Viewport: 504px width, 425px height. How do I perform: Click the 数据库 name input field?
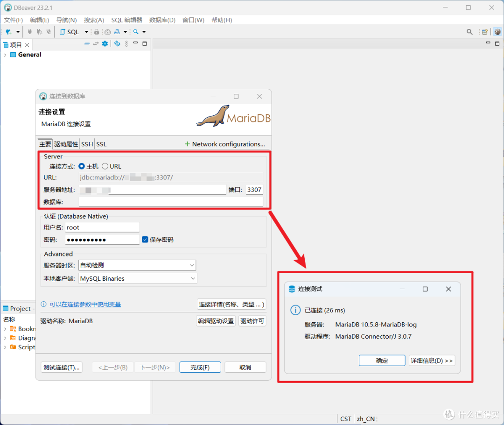point(170,202)
